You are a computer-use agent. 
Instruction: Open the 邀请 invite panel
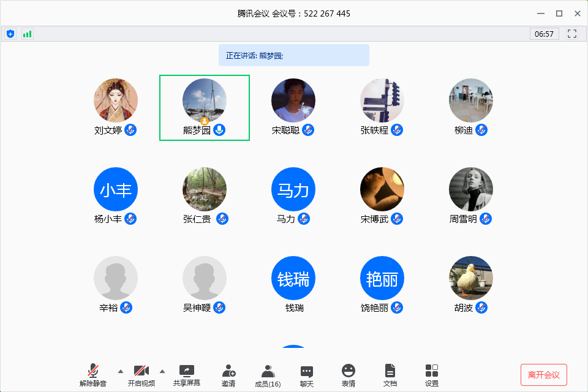pyautogui.click(x=228, y=375)
